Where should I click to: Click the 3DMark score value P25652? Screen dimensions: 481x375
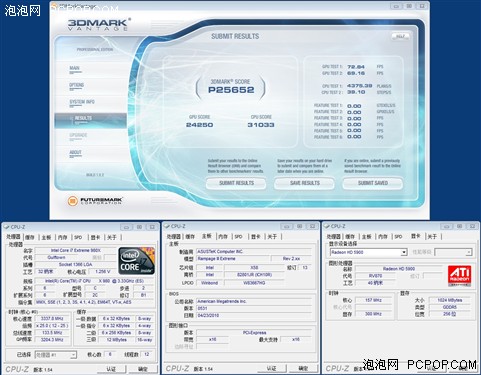(x=231, y=90)
